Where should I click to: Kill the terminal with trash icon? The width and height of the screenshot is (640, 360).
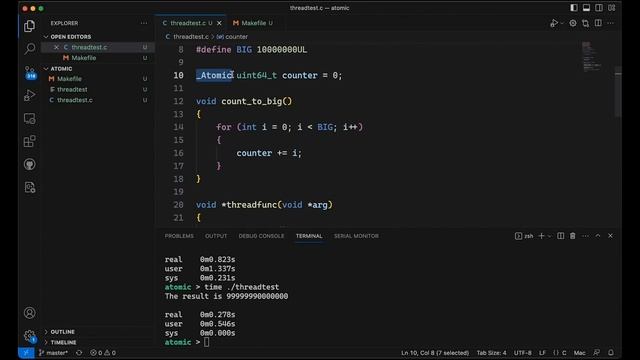(573, 236)
